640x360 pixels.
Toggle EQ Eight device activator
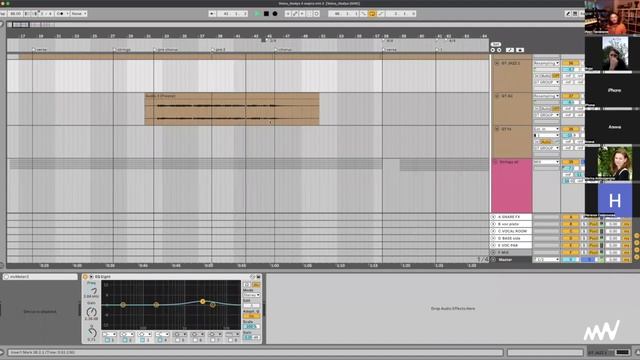[x=85, y=277]
